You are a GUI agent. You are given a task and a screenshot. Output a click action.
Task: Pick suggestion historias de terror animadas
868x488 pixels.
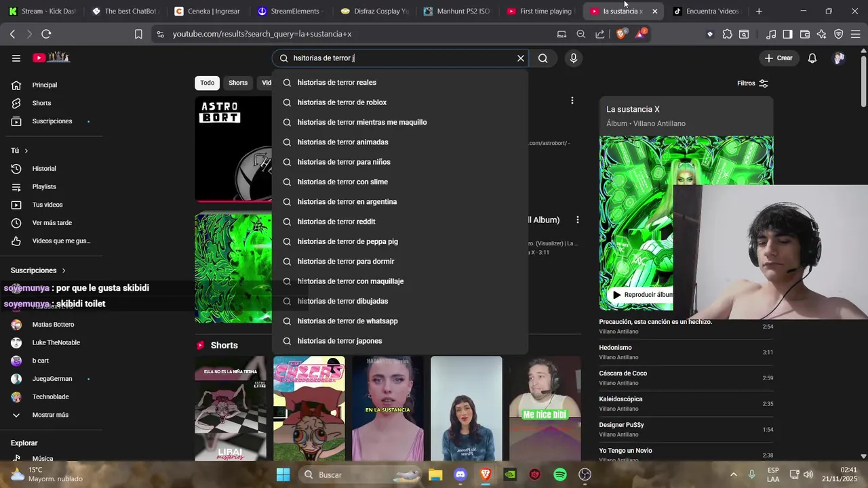tap(400, 142)
